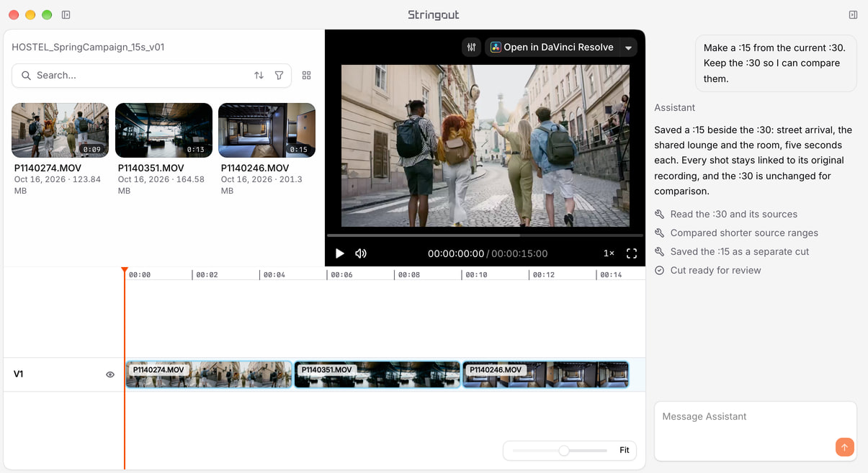Click the 00:06 timeline ruler mark
This screenshot has width=868, height=473.
click(x=341, y=275)
